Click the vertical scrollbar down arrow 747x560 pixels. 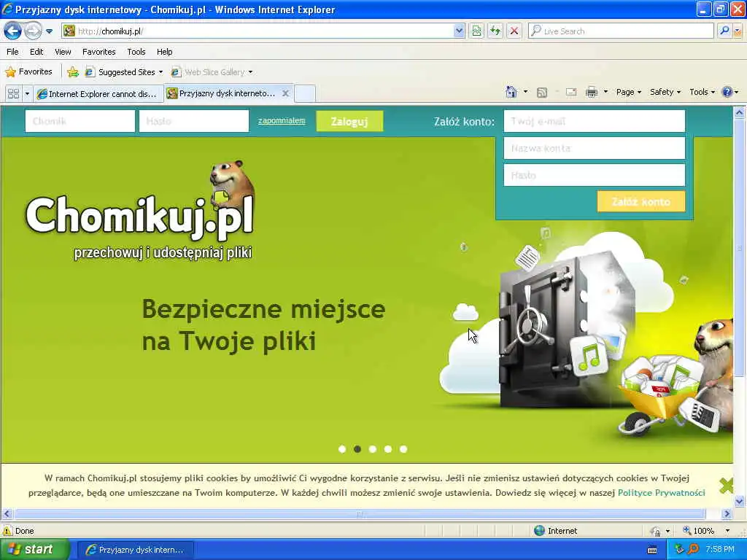740,501
